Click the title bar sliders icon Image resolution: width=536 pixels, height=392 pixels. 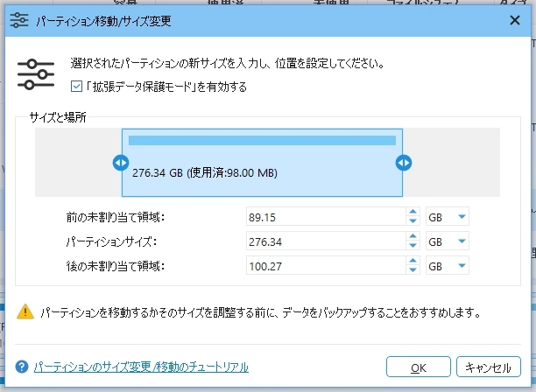19,20
